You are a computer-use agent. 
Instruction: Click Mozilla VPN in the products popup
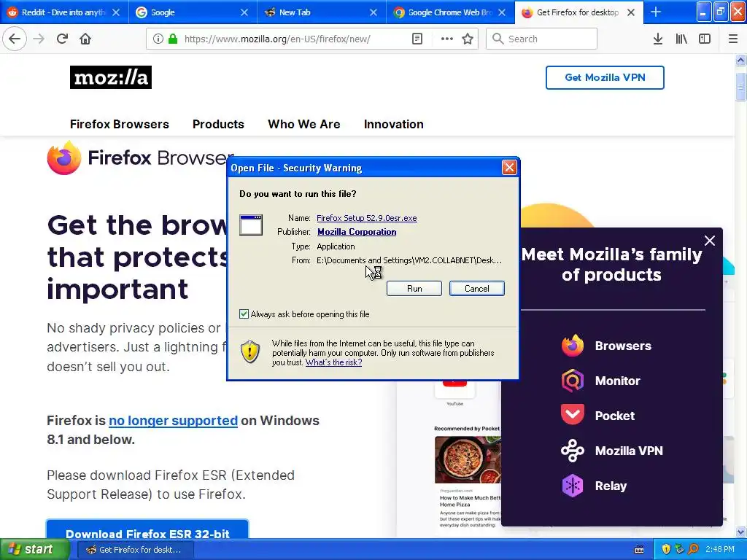point(629,451)
